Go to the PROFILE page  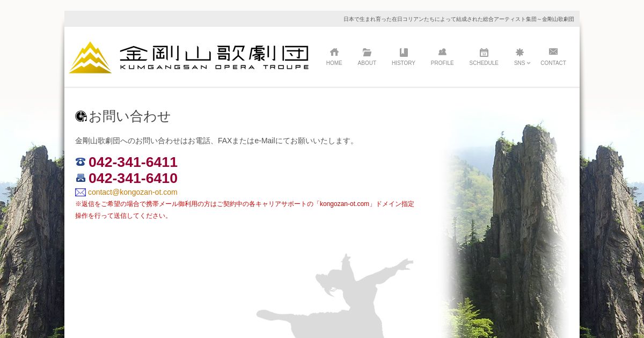pos(442,63)
